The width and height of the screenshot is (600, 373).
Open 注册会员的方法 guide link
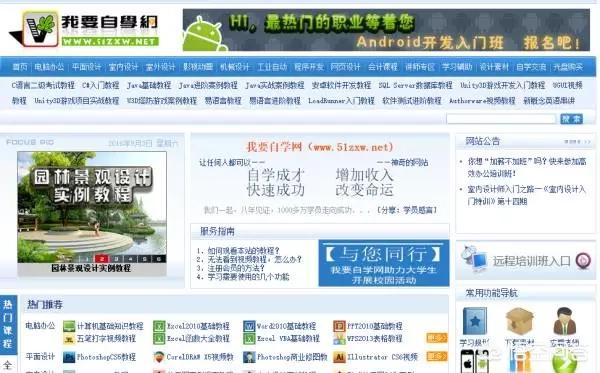[236, 268]
